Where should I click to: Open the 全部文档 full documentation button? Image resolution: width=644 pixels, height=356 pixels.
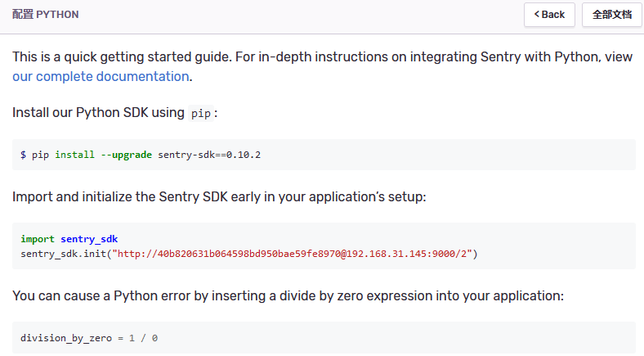coord(611,15)
